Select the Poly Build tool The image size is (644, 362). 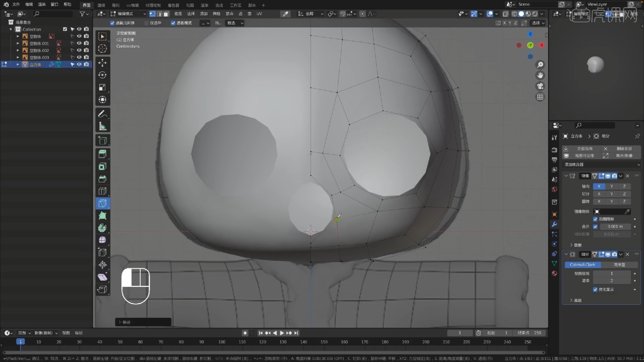[103, 216]
